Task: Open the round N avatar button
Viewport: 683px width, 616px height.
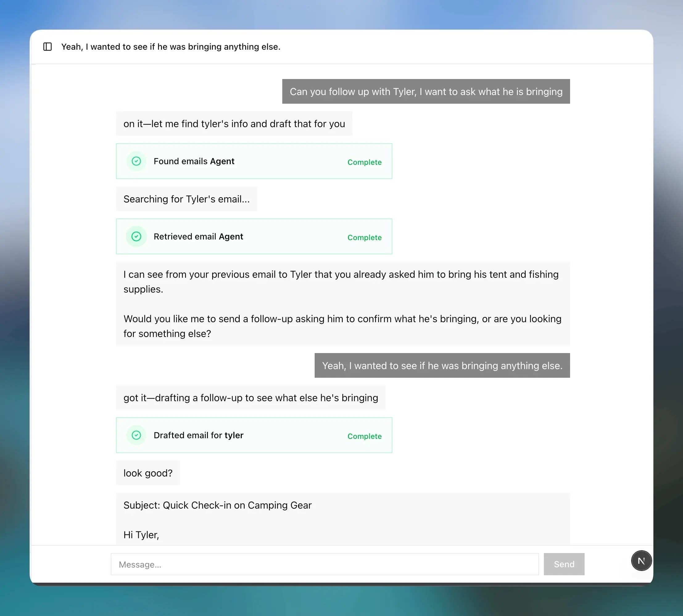Action: coord(641,561)
